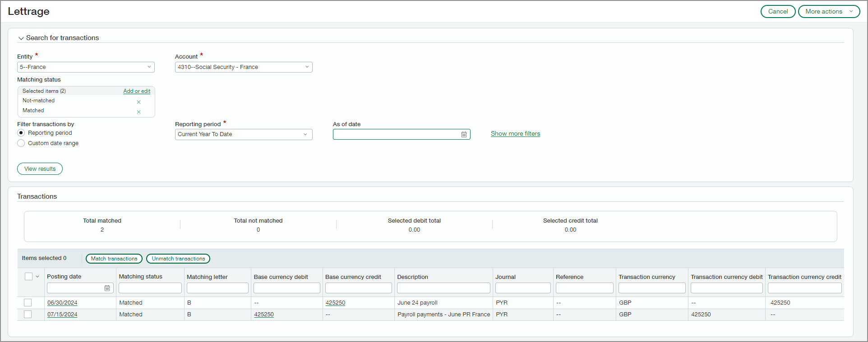Open the Entity dropdown

[x=86, y=67]
